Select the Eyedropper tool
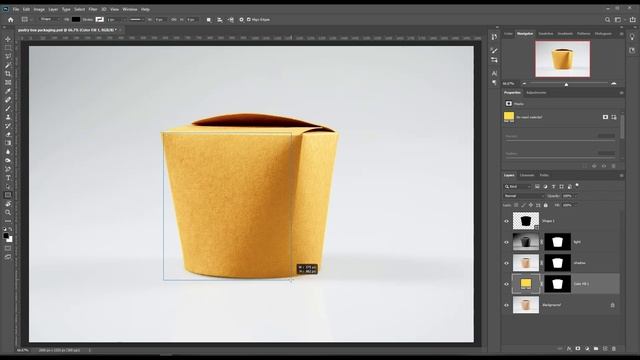This screenshot has width=640, height=360. 8,91
